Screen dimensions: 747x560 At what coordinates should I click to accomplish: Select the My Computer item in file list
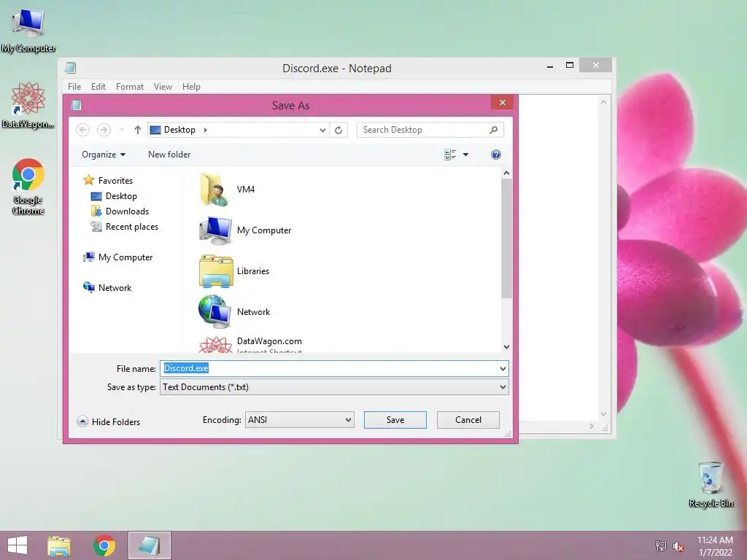pos(245,230)
